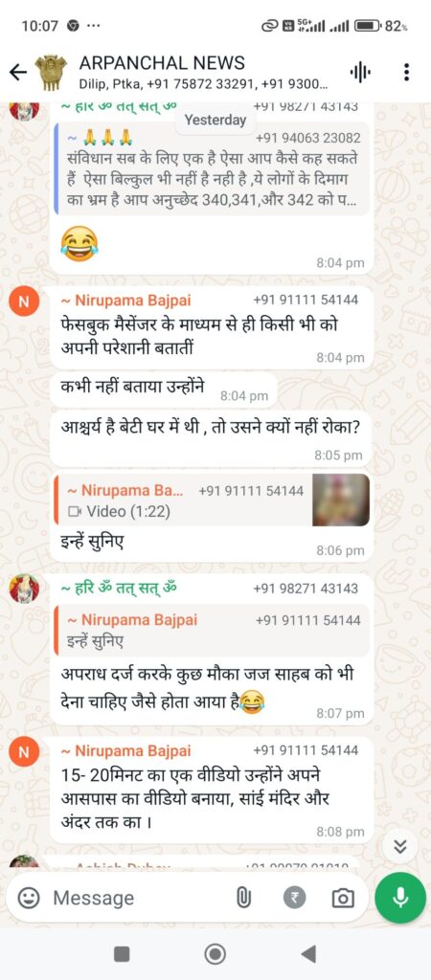Open the emoji picker in the message bar
The height and width of the screenshot is (980, 431).
click(27, 898)
